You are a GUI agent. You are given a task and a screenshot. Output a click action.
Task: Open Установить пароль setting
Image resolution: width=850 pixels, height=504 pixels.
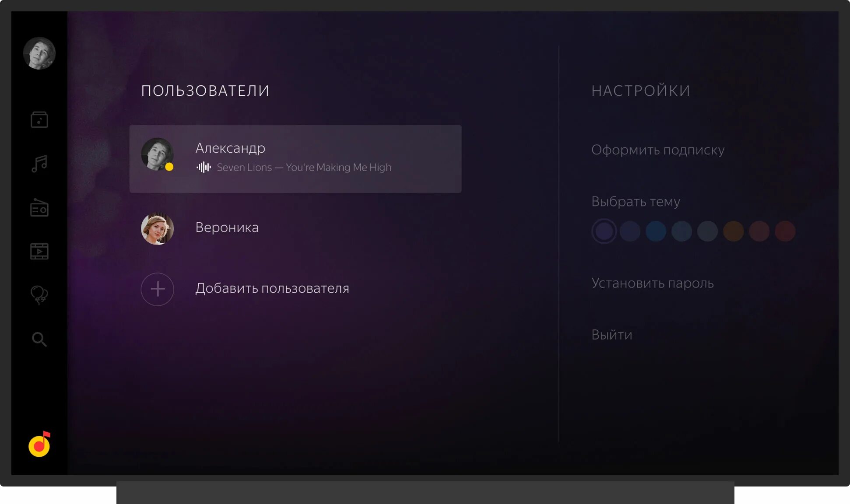tap(652, 283)
